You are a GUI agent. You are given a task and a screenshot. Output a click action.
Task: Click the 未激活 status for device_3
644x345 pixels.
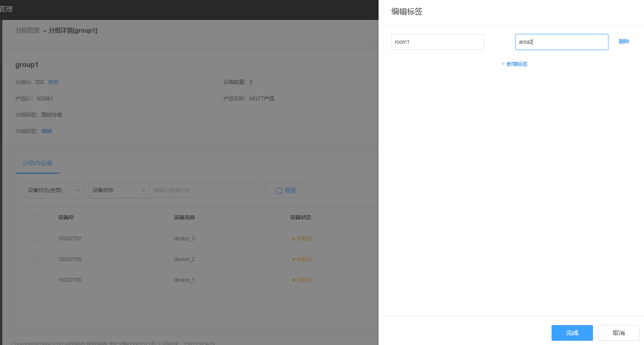[302, 238]
